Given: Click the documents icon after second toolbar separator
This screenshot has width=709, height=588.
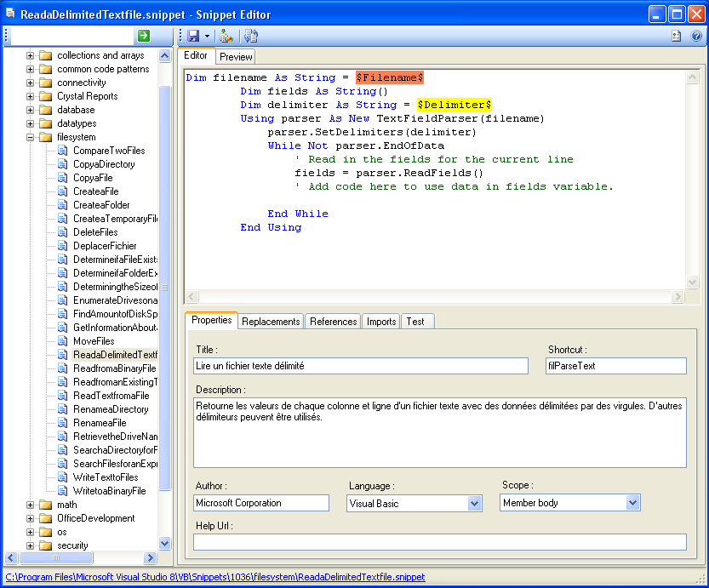Looking at the screenshot, I should pos(251,37).
